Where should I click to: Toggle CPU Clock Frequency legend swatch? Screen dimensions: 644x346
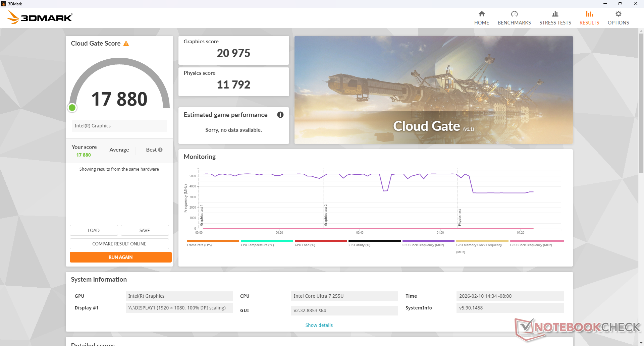click(428, 241)
